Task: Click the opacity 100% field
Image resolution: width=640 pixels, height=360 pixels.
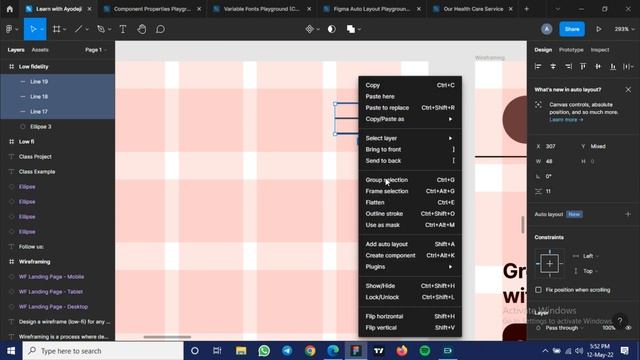Action: point(609,328)
